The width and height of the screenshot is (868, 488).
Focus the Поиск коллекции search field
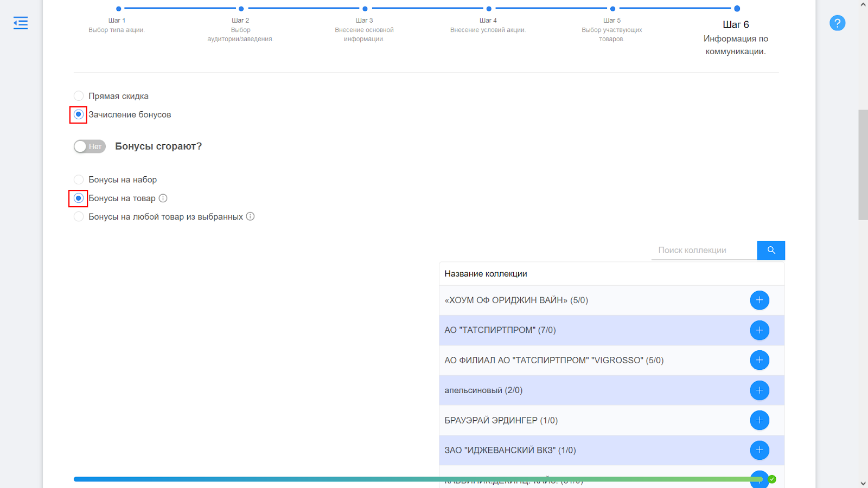click(x=704, y=250)
